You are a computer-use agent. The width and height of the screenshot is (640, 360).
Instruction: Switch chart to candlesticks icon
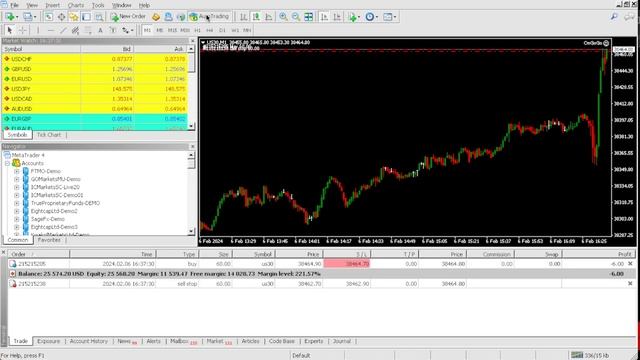[256, 17]
